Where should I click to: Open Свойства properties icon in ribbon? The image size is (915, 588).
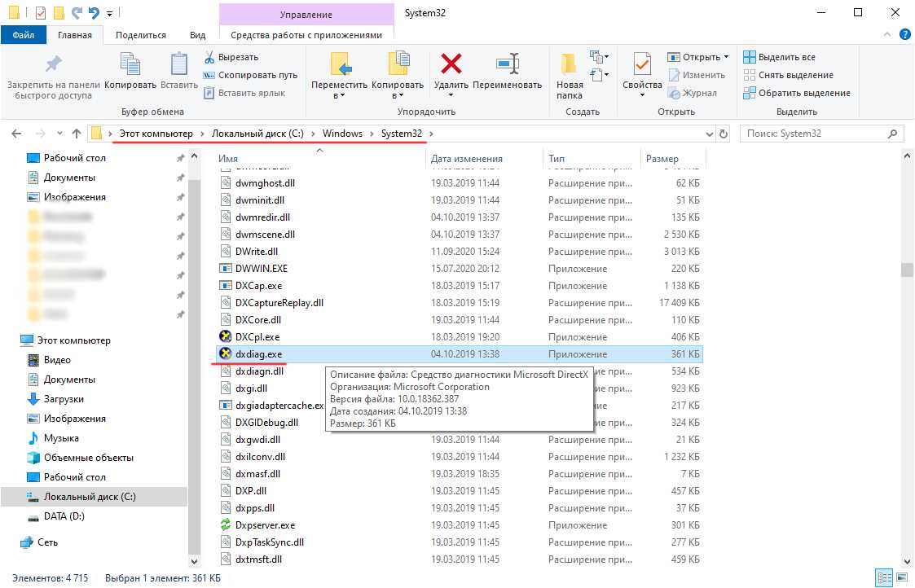coord(642,64)
